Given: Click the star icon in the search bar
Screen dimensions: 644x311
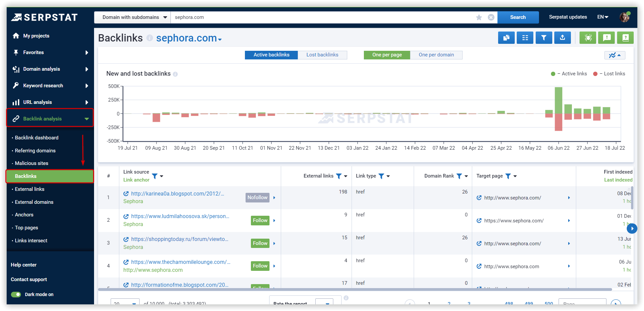Looking at the screenshot, I should click(x=479, y=17).
